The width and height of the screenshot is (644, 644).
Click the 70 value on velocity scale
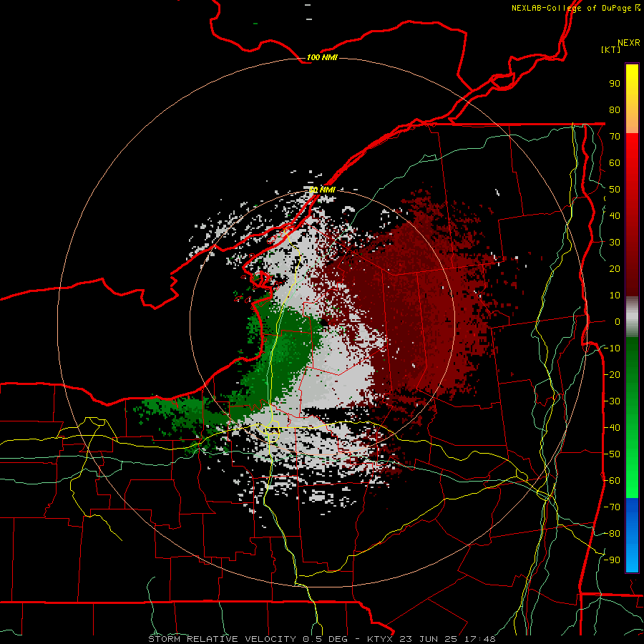tap(615, 137)
